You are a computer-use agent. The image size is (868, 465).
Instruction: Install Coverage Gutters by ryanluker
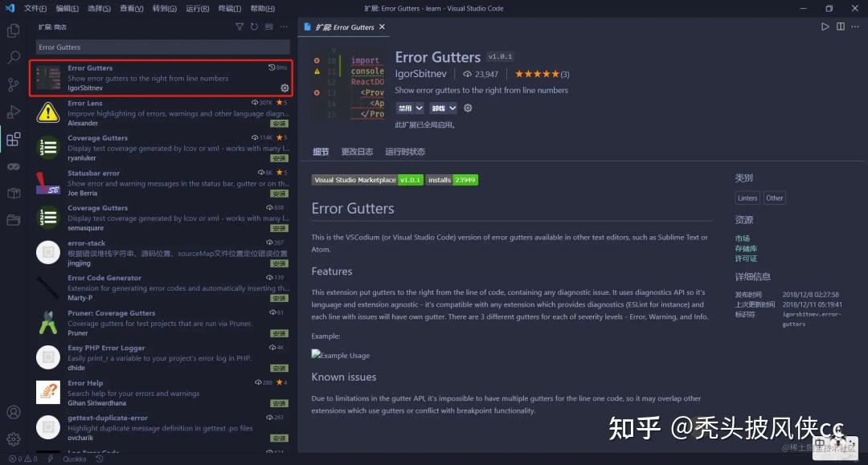(x=279, y=159)
